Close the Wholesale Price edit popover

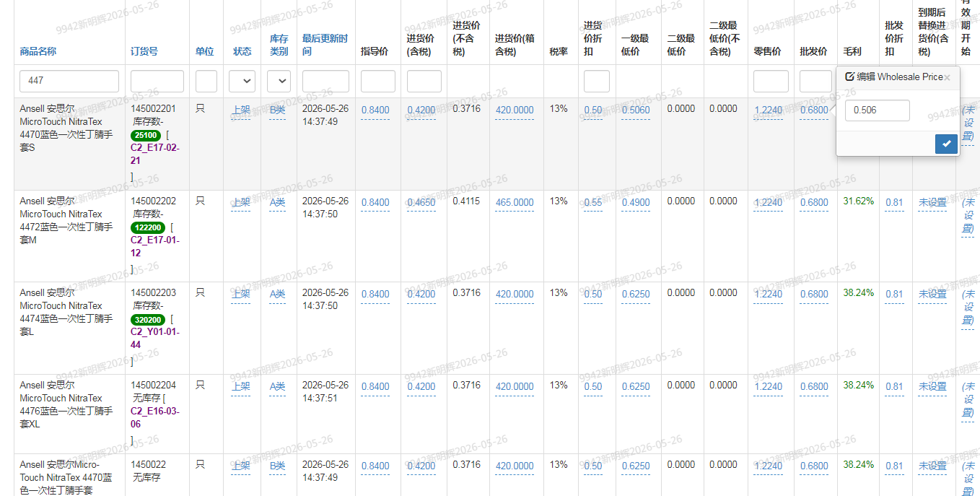947,77
